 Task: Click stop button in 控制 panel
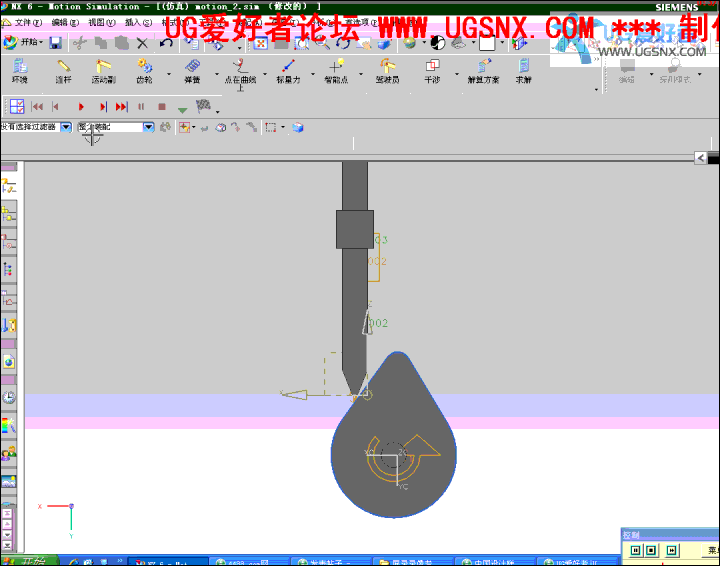pos(651,550)
